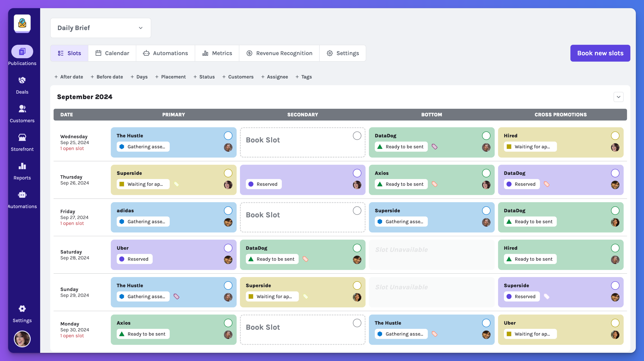Open Reports bar chart icon
The image size is (644, 361).
[x=22, y=166]
